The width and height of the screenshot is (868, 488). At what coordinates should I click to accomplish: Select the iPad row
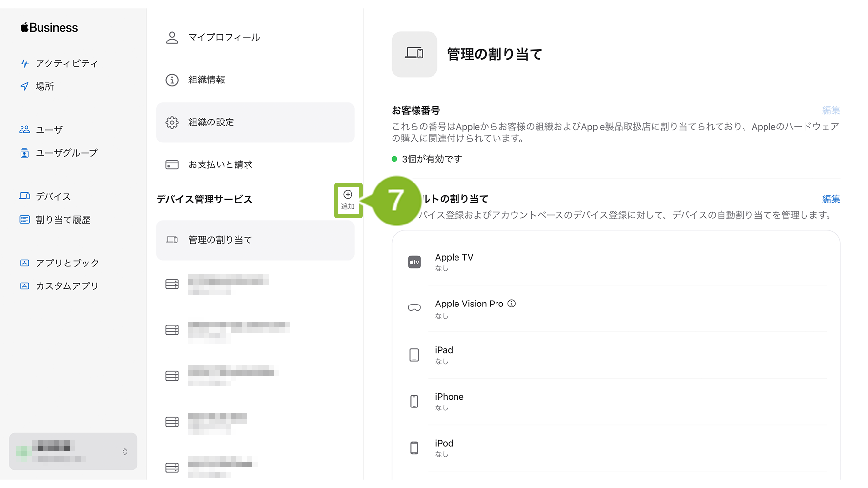click(x=616, y=355)
